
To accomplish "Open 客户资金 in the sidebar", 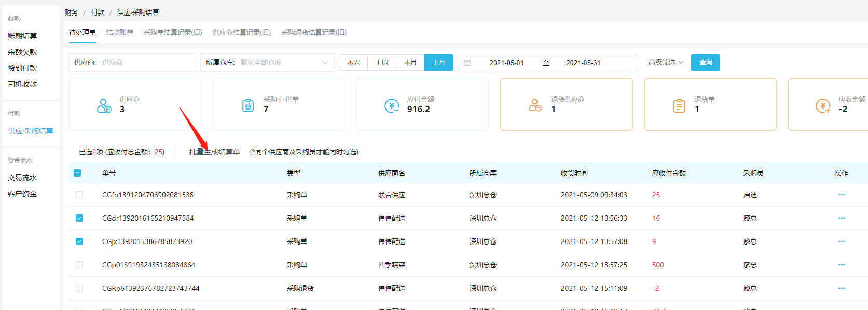I will (x=22, y=194).
